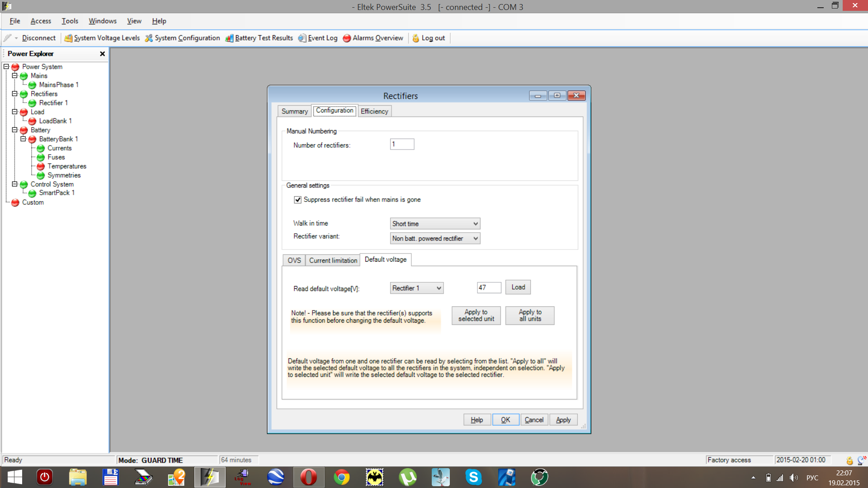Select Rectifier 1 in tree
This screenshot has width=868, height=488.
tap(53, 103)
